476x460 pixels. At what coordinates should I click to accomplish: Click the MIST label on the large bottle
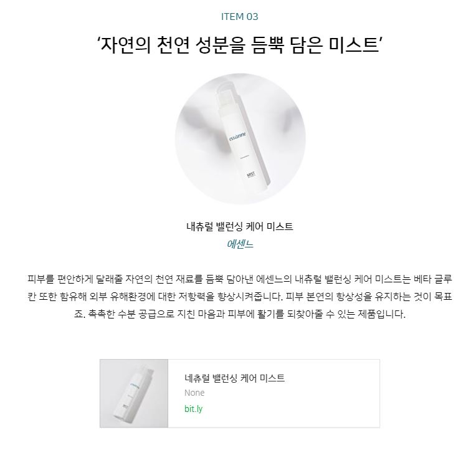251,175
